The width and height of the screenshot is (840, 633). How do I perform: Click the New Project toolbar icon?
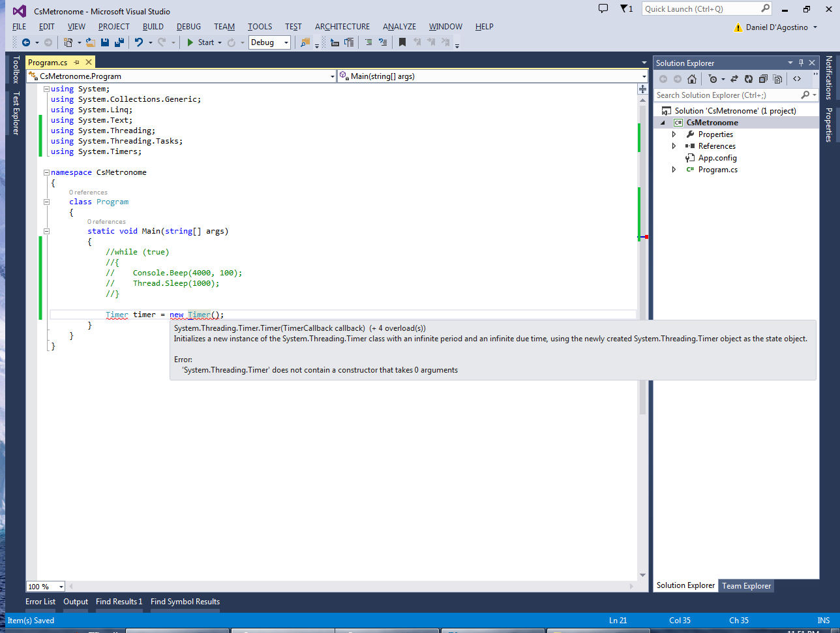68,42
